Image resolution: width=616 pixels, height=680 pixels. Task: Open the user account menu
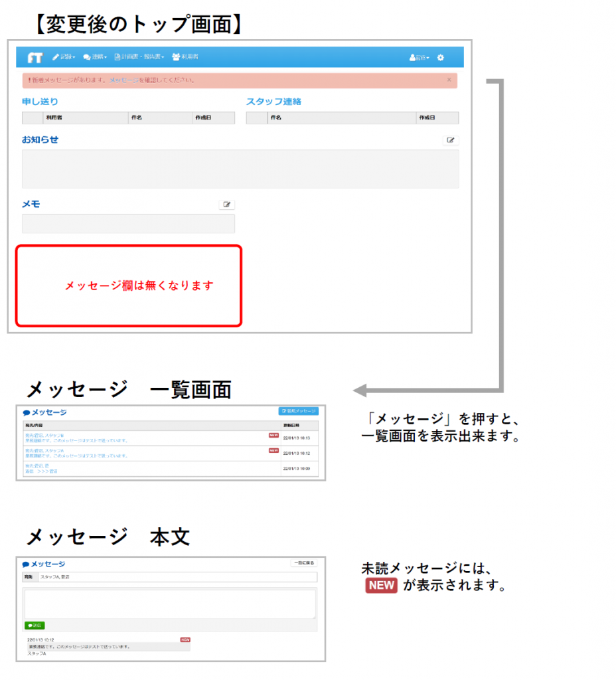[x=419, y=58]
